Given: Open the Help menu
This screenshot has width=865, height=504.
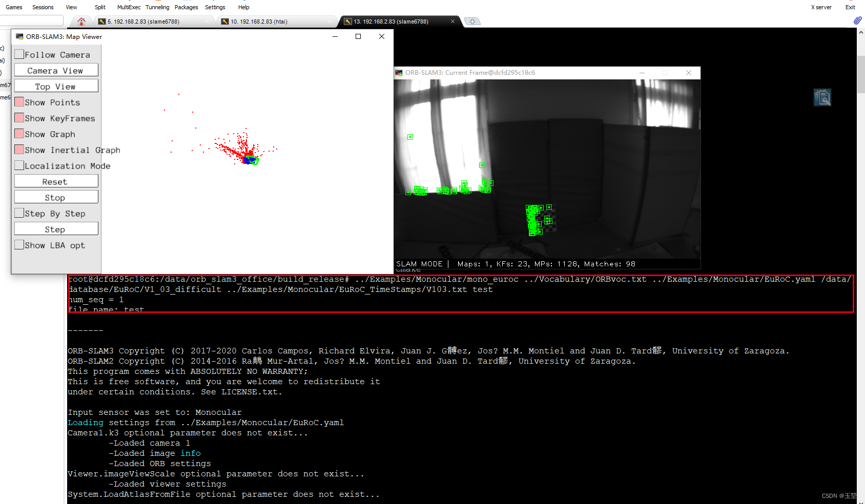Looking at the screenshot, I should (244, 7).
